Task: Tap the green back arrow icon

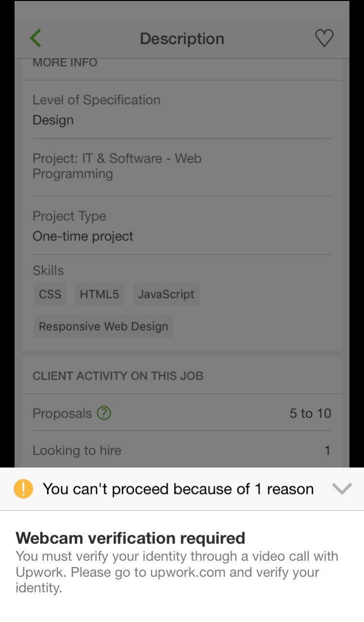Action: point(35,38)
